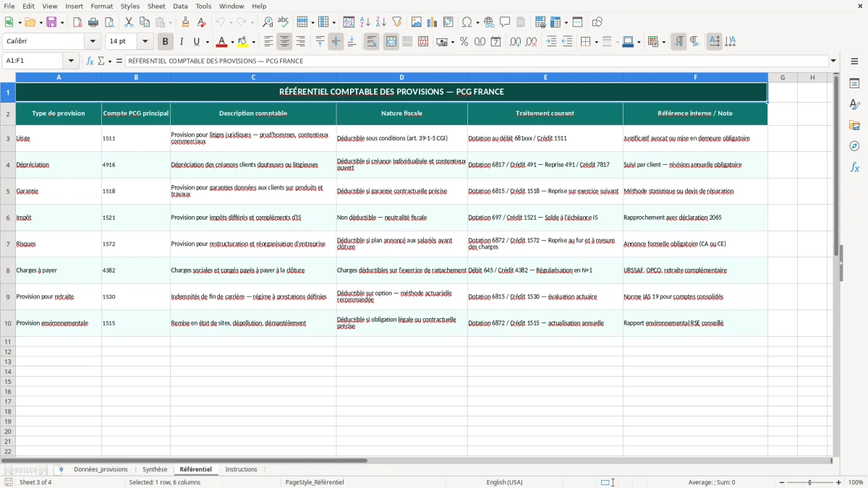Toggle Wrap Text
Viewport: 868px width, 488px height.
click(x=372, y=42)
